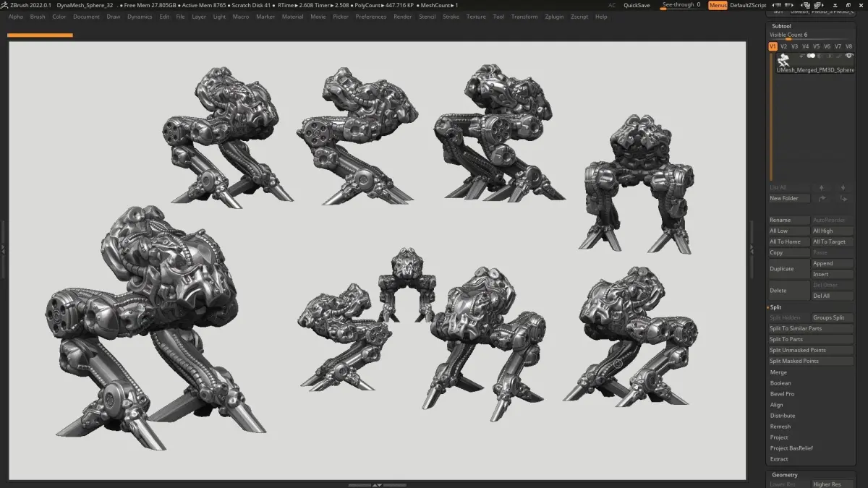Select the V6 visibility set
This screenshot has height=488, width=868.
tap(827, 46)
